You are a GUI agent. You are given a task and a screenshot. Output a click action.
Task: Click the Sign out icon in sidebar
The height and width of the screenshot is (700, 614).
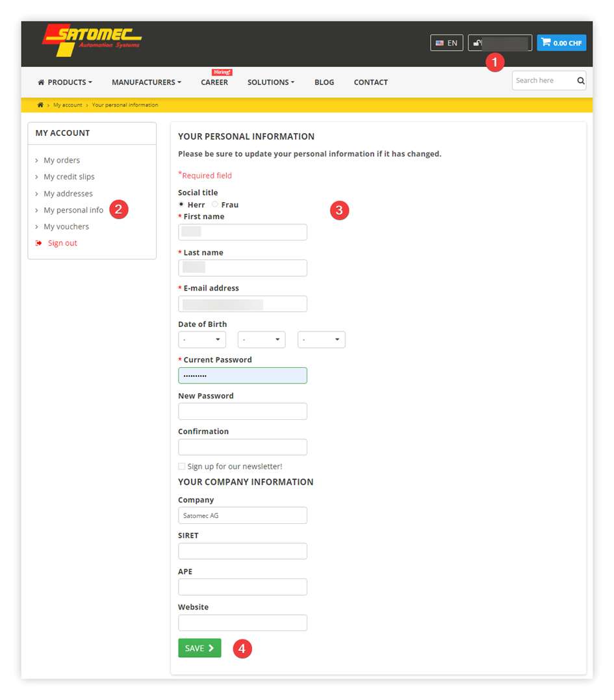[x=39, y=243]
